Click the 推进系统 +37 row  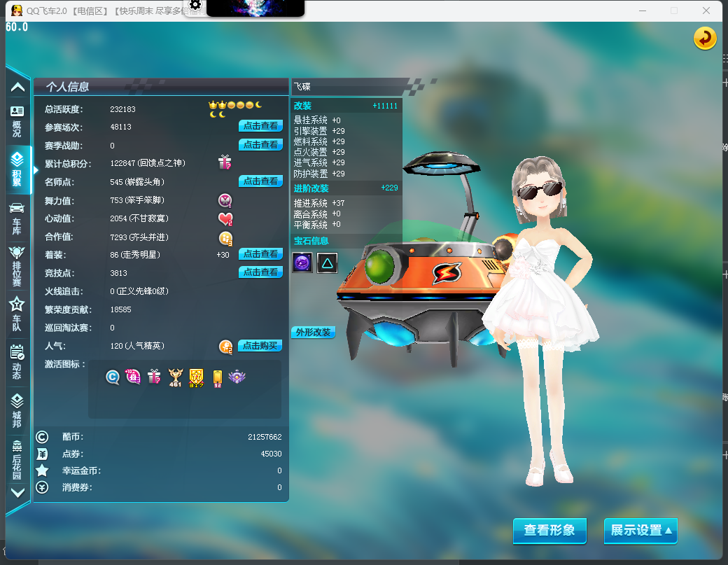[319, 203]
